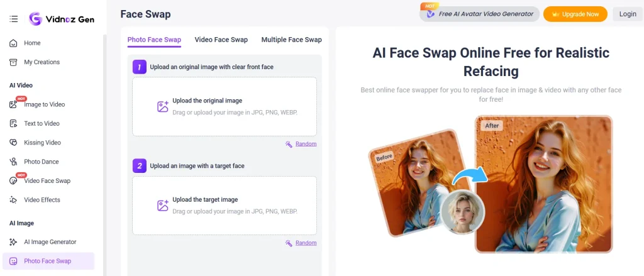Open the Vidnoz Gen logo homepage
The image size is (644, 276).
pos(62,19)
